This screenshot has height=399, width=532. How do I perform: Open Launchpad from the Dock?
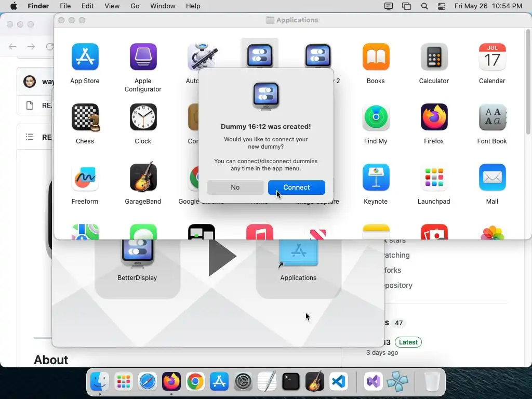coord(124,382)
